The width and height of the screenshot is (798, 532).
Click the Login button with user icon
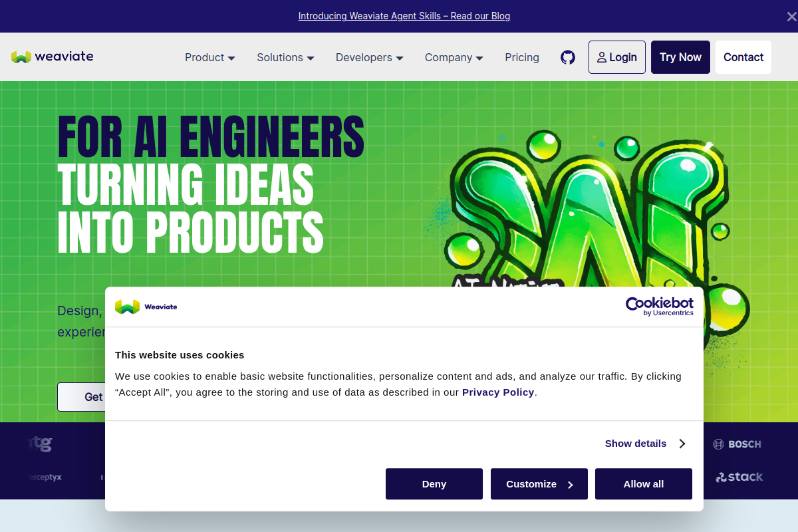pos(616,57)
